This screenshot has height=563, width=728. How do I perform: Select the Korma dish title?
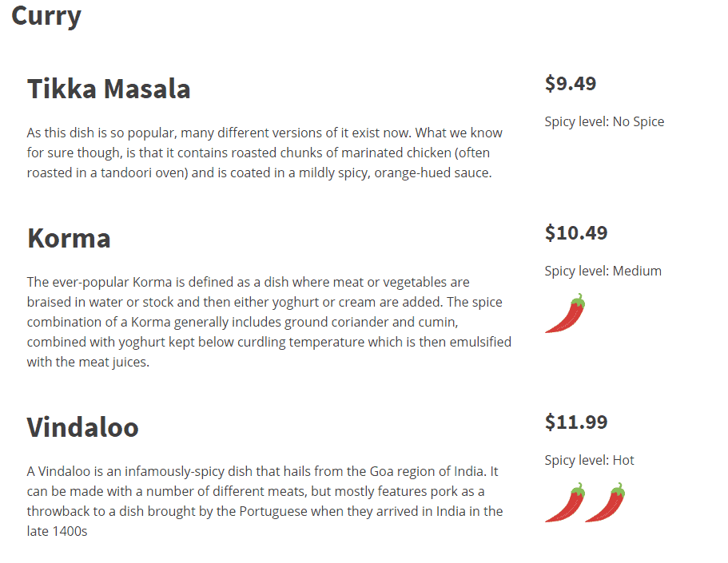click(69, 238)
